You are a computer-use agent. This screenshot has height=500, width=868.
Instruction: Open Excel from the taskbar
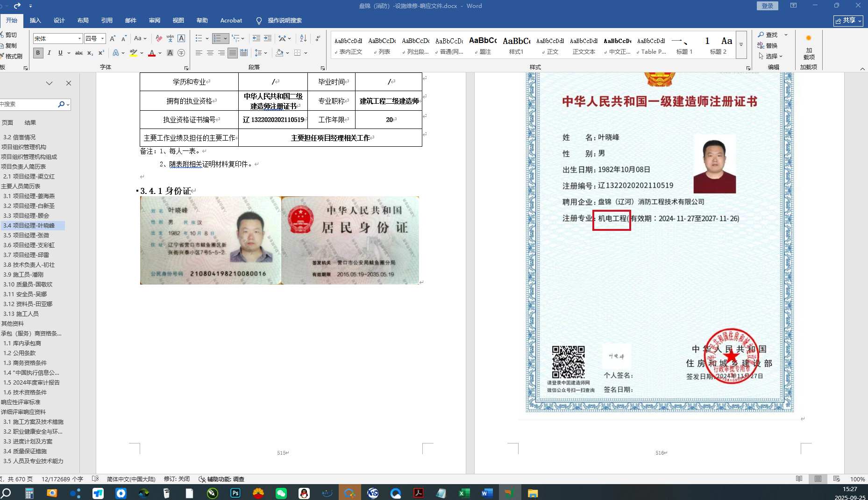tap(464, 493)
